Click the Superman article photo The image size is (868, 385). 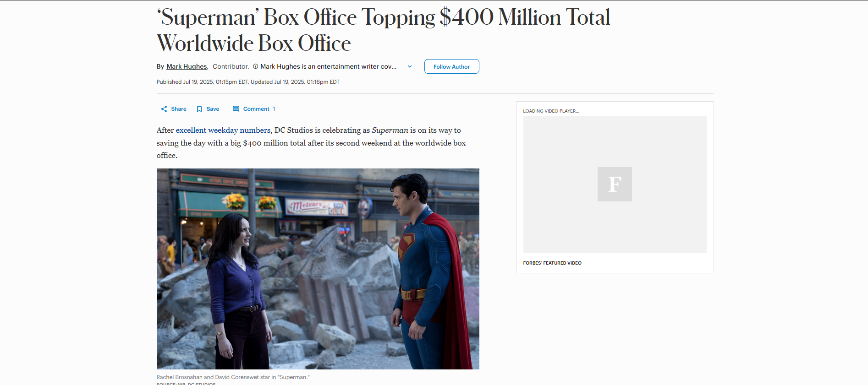[x=318, y=269]
